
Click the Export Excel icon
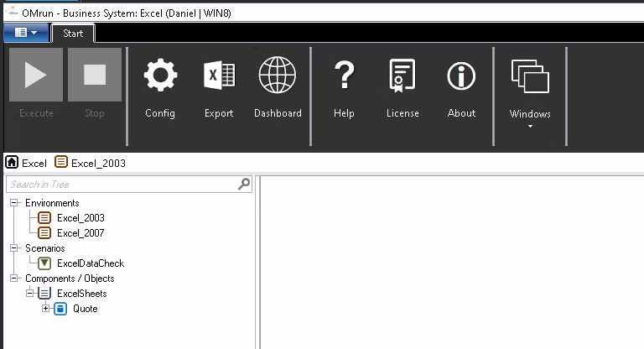pyautogui.click(x=220, y=76)
